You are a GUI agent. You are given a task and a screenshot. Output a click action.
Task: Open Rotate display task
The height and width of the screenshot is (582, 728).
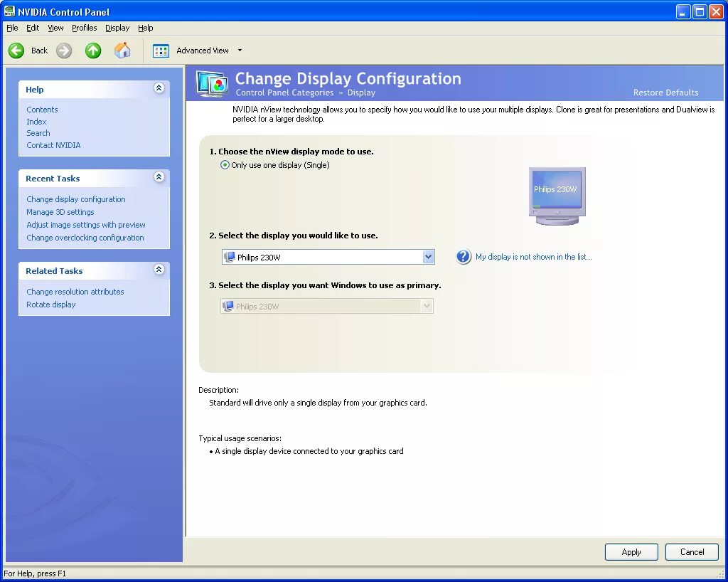tap(51, 305)
